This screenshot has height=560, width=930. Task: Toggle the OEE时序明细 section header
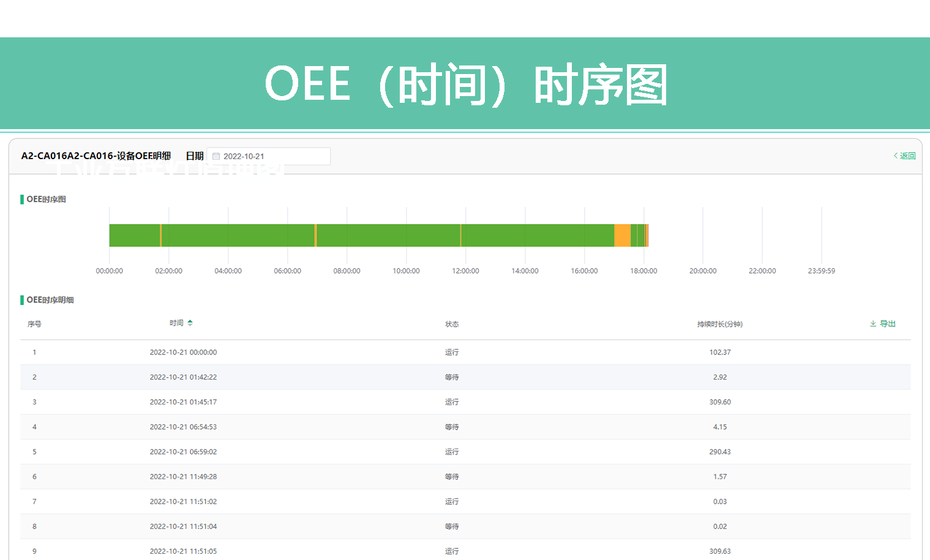50,299
